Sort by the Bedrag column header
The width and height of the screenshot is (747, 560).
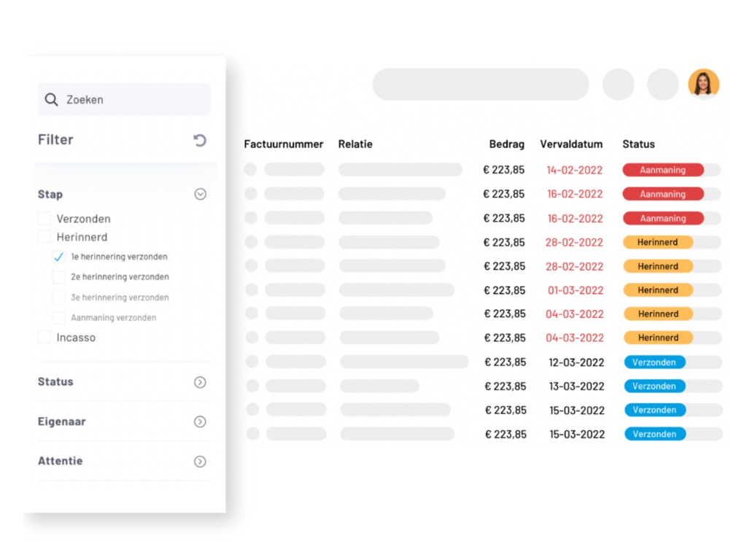pos(506,144)
